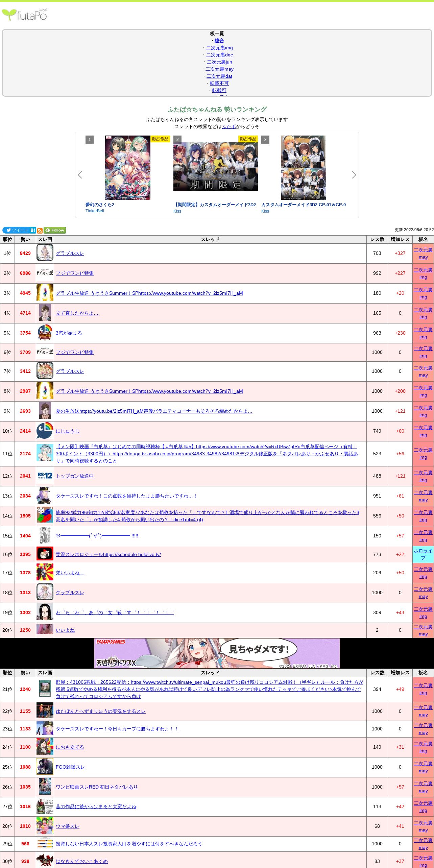Open ゆたぼんとへずまりゅうの実況をするスレ thread
The width and height of the screenshot is (434, 868).
(x=100, y=711)
